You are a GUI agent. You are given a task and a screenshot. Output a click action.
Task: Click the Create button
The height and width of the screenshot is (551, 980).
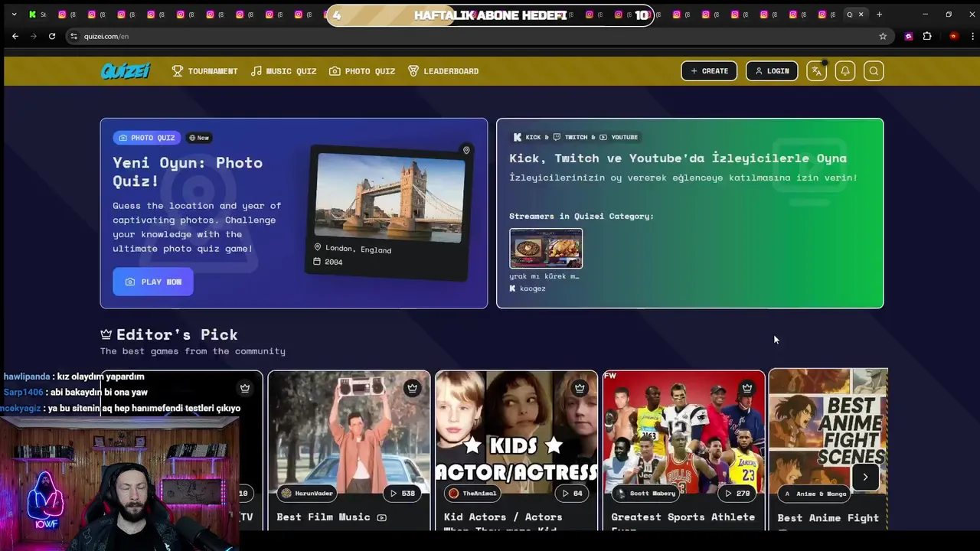click(709, 71)
